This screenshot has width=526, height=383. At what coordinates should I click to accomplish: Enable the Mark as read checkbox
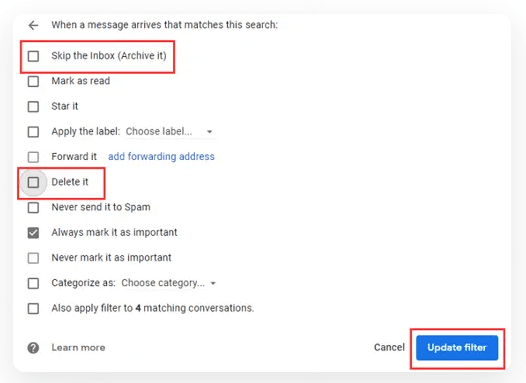33,81
